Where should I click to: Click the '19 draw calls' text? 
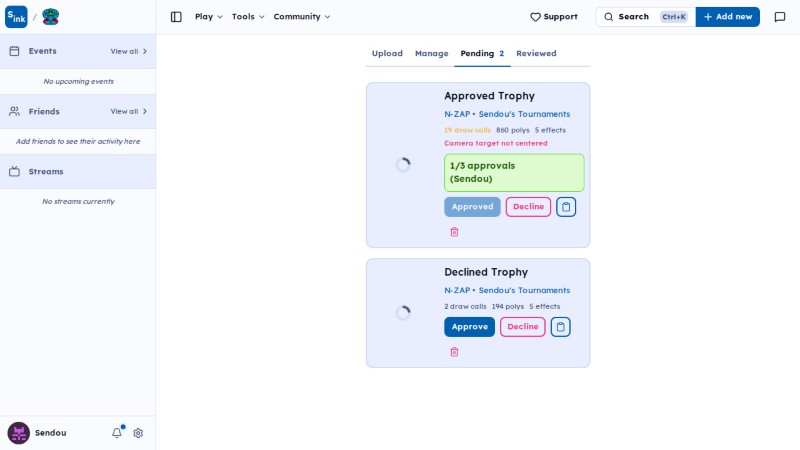467,130
